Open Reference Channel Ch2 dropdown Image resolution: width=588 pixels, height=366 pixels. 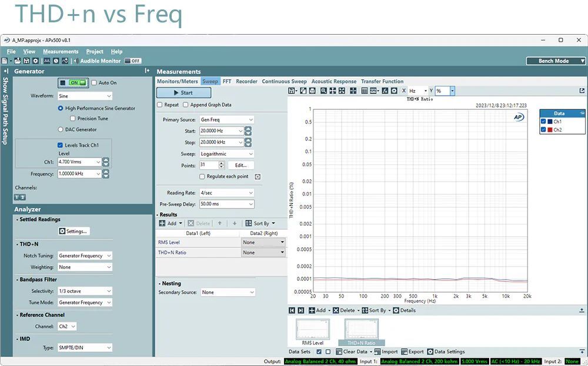tap(67, 326)
